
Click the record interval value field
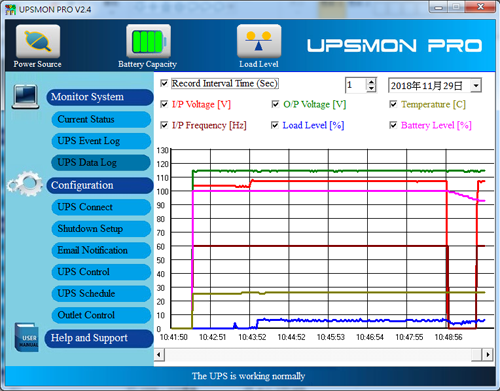click(x=356, y=85)
